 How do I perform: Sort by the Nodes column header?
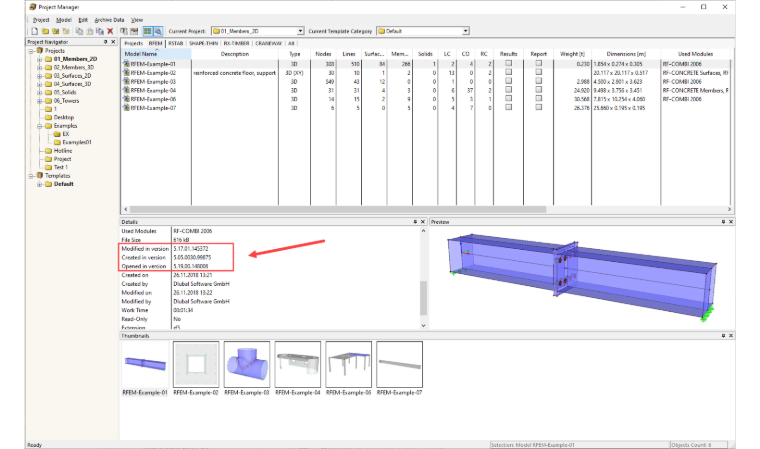click(323, 54)
